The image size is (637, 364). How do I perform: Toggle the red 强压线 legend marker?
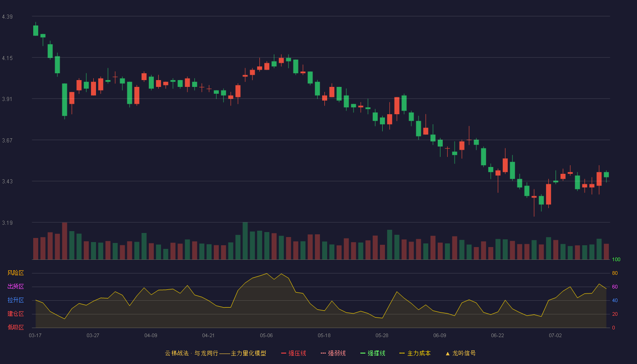283,353
